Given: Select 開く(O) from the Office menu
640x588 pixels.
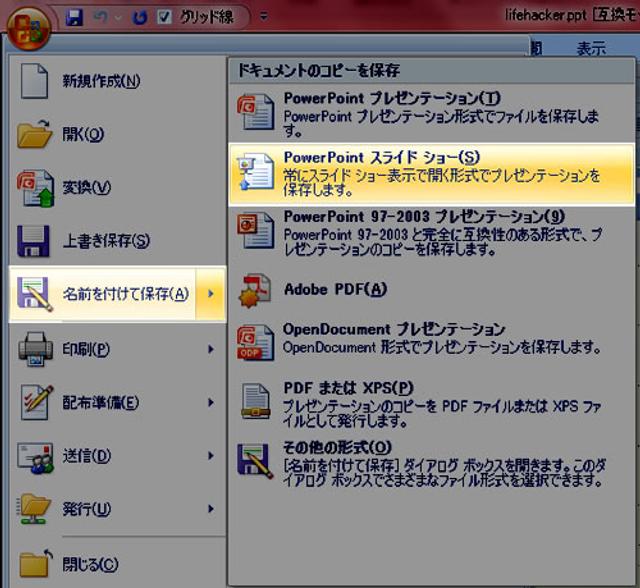Looking at the screenshot, I should point(118,134).
